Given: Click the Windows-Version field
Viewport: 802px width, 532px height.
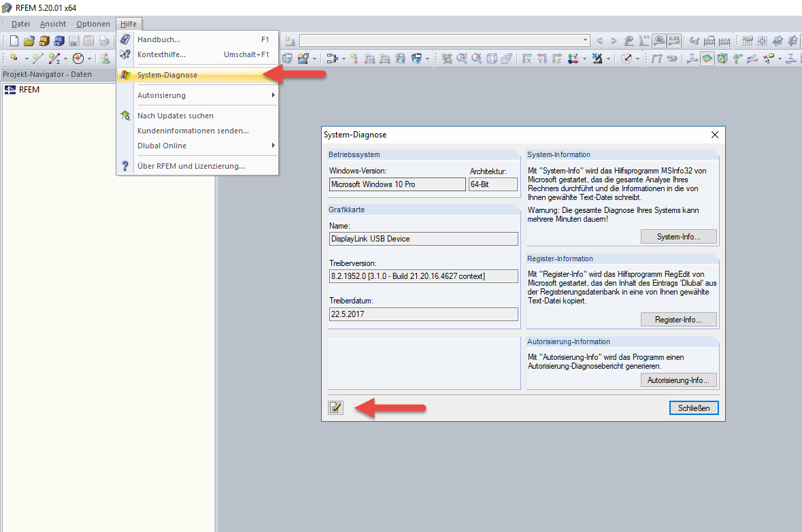Looking at the screenshot, I should point(397,184).
